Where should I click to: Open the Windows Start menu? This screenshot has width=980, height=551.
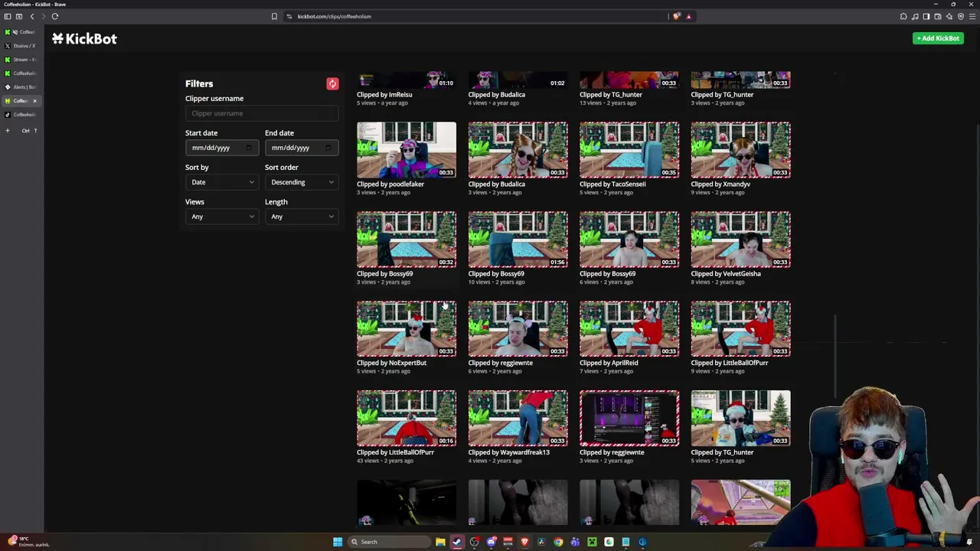click(x=338, y=542)
